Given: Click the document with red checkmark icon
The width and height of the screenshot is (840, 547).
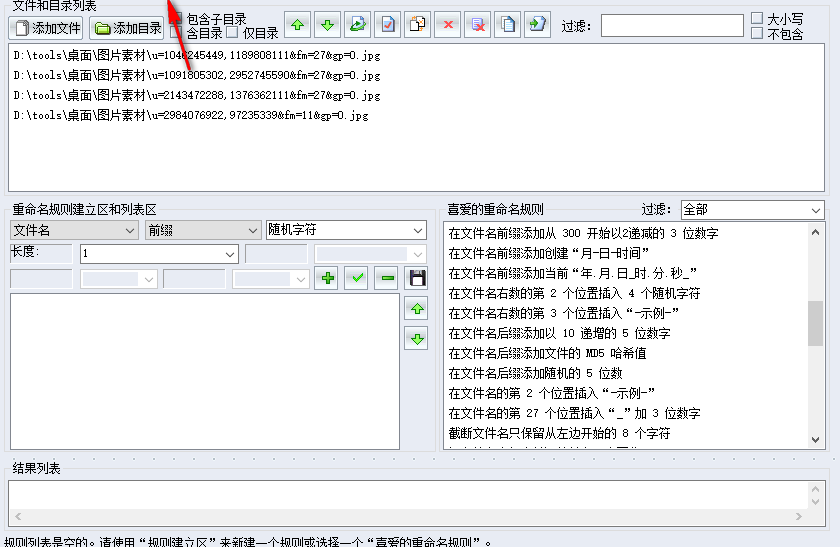Looking at the screenshot, I should click(x=388, y=25).
